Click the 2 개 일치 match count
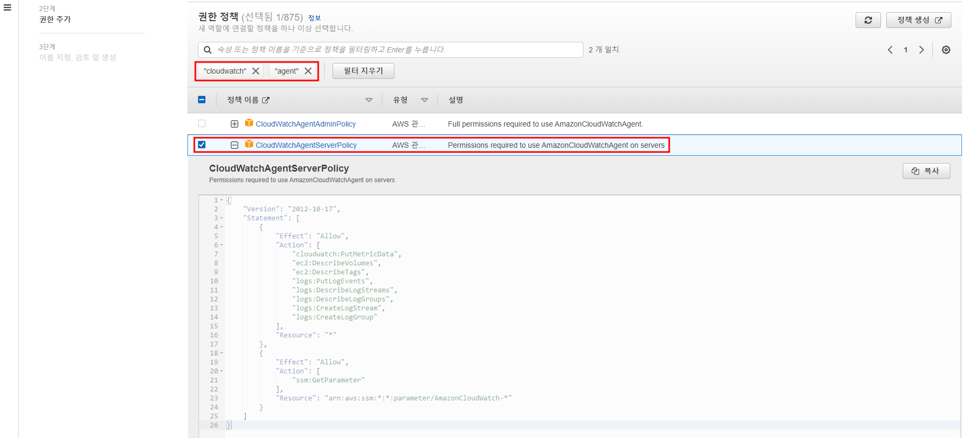Screen dimensions: 980x438 (604, 49)
